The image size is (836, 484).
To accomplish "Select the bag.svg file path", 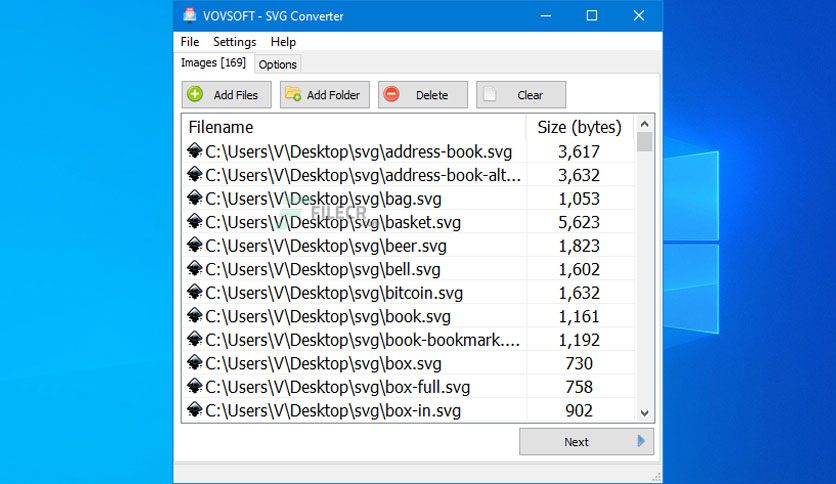I will (323, 199).
